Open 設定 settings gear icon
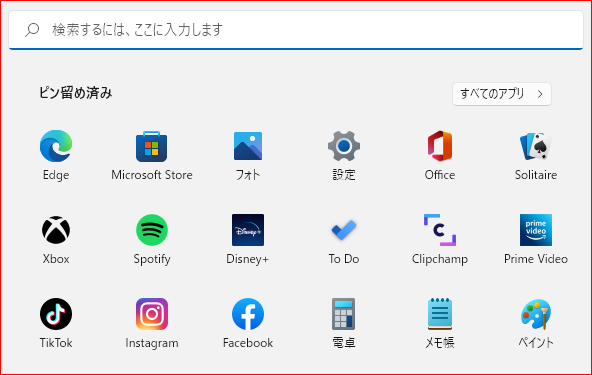Image resolution: width=592 pixels, height=375 pixels. point(344,146)
